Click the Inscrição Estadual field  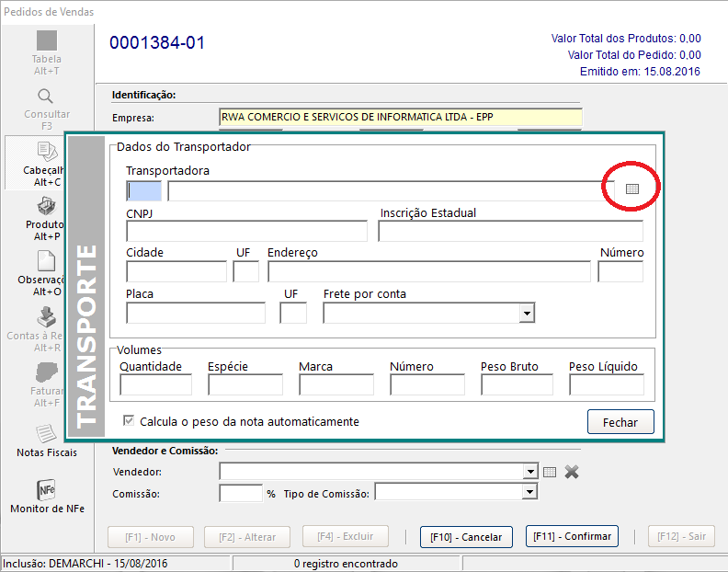click(511, 231)
